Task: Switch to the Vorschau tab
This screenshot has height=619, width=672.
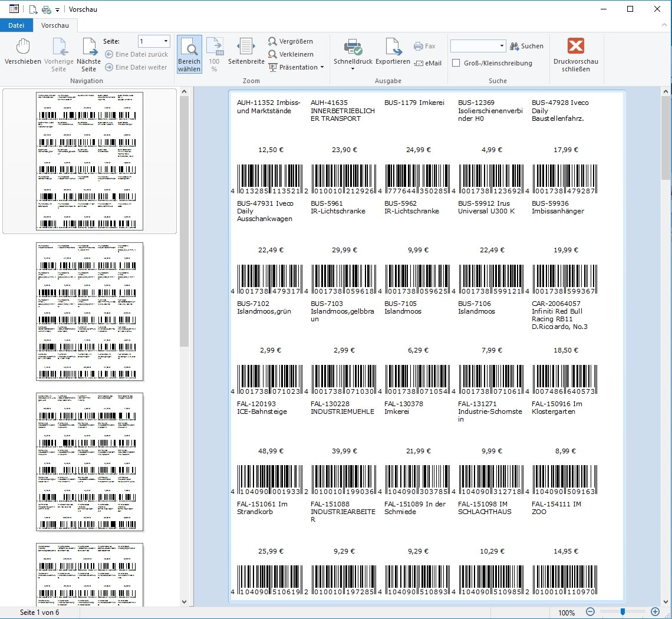Action: click(55, 25)
